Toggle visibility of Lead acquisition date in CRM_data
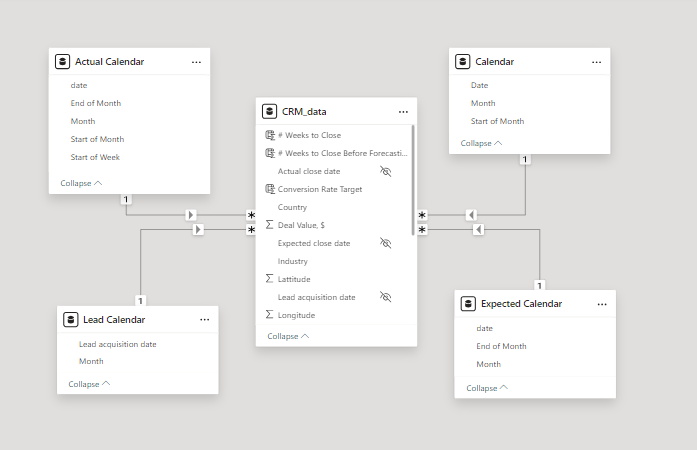Viewport: 697px width, 450px height. point(386,297)
